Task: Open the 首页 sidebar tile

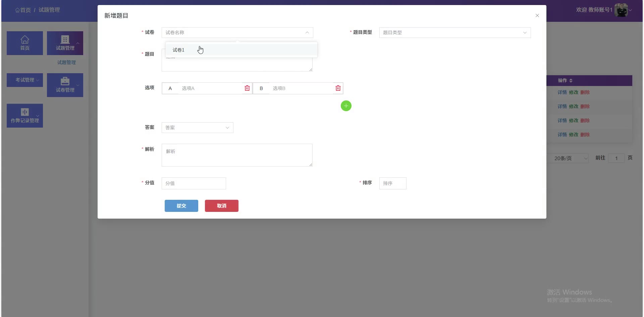Action: pyautogui.click(x=25, y=43)
